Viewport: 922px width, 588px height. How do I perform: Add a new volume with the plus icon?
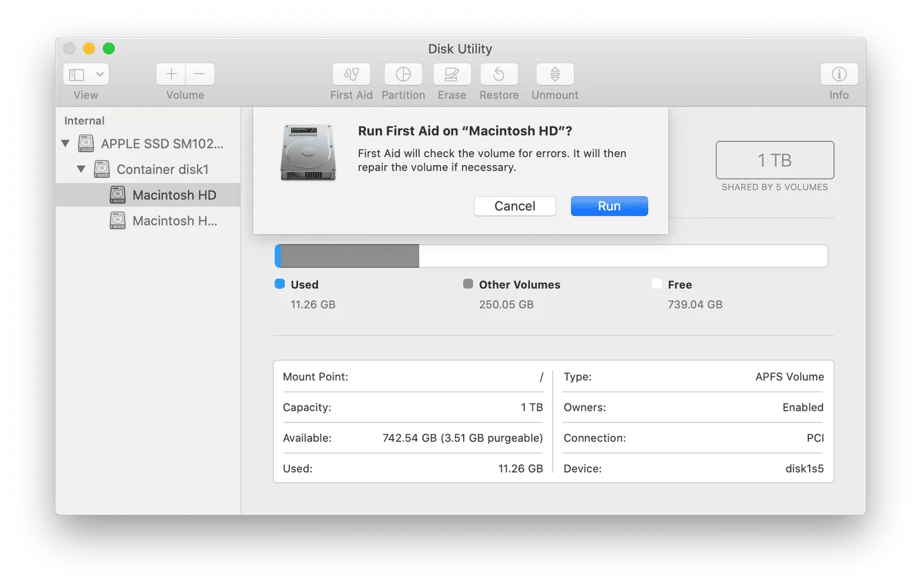pyautogui.click(x=170, y=74)
